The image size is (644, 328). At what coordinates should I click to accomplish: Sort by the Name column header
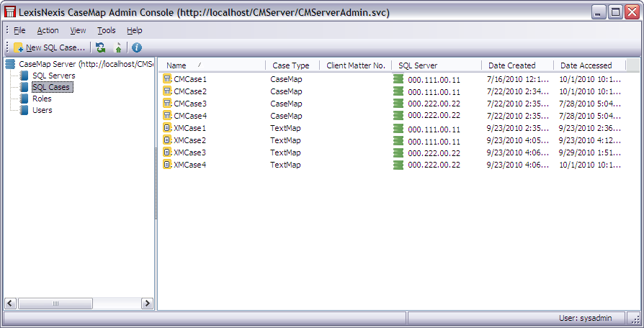tap(212, 65)
